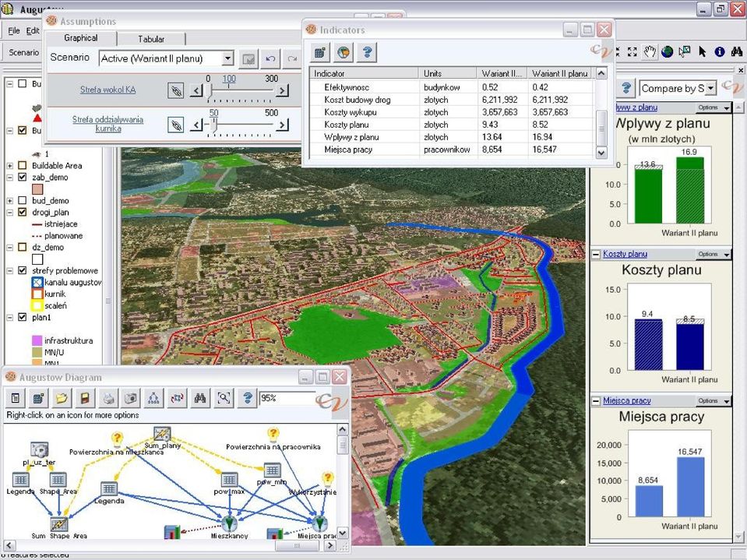The image size is (747, 560).
Task: Increase Strefa wokol KA with right arrow
Action: [x=283, y=90]
